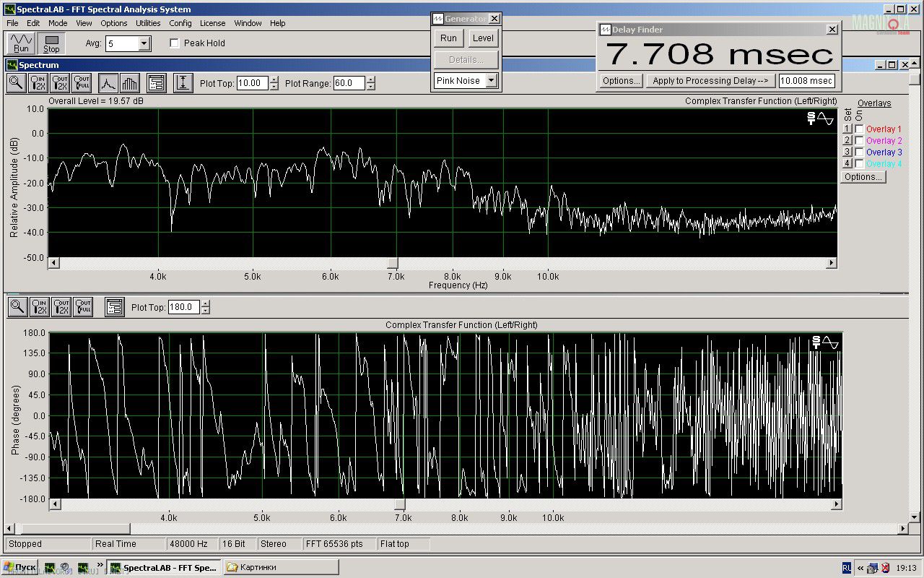
Task: Click the speaker quick launch icon in taskbar
Action: click(x=65, y=567)
